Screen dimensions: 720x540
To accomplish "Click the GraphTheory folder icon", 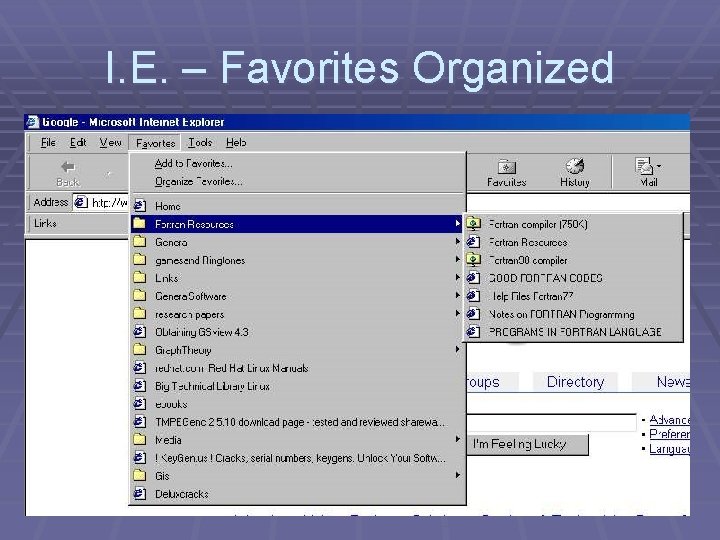I will [140, 349].
